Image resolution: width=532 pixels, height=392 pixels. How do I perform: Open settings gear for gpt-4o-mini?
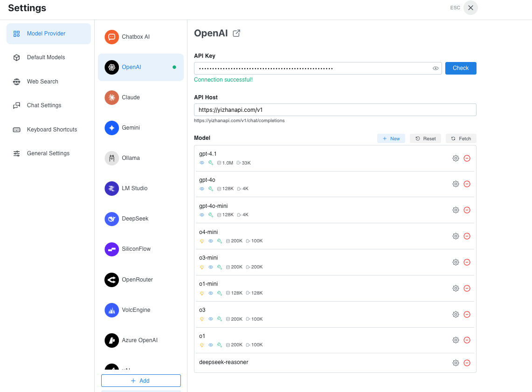456,210
